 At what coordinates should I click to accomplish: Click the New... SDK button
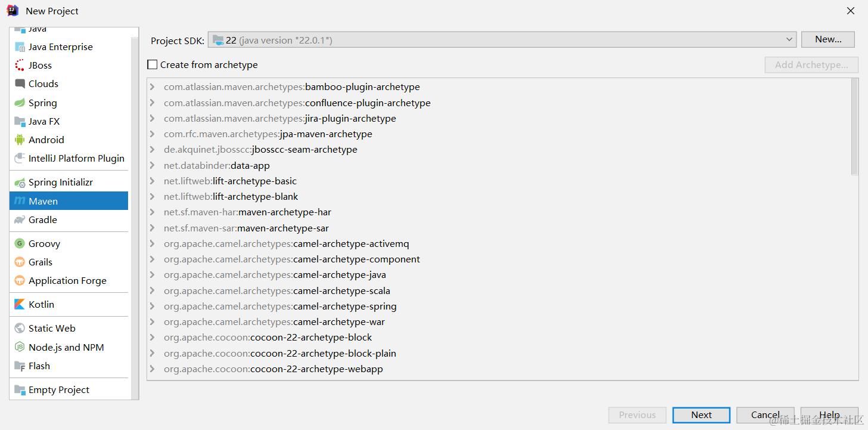(x=828, y=39)
